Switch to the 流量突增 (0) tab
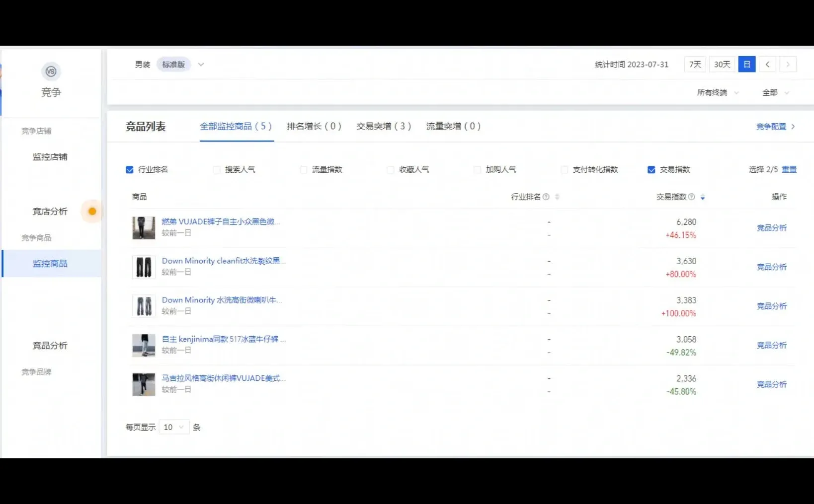 (453, 127)
